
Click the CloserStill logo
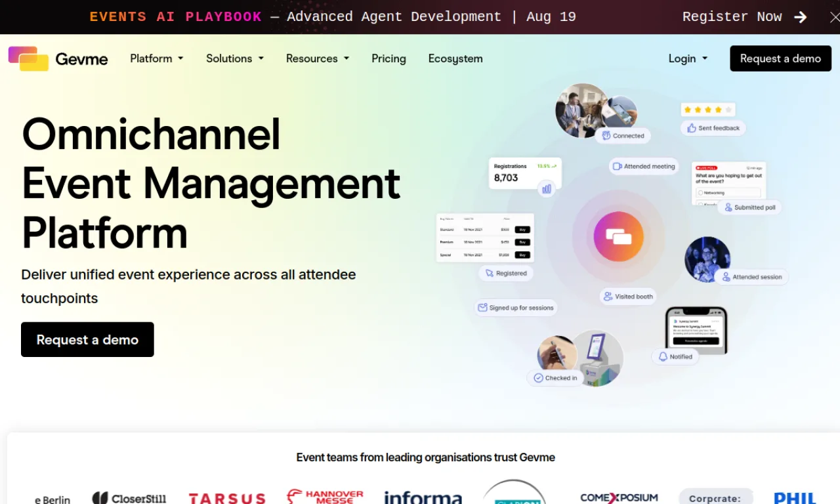point(129,499)
